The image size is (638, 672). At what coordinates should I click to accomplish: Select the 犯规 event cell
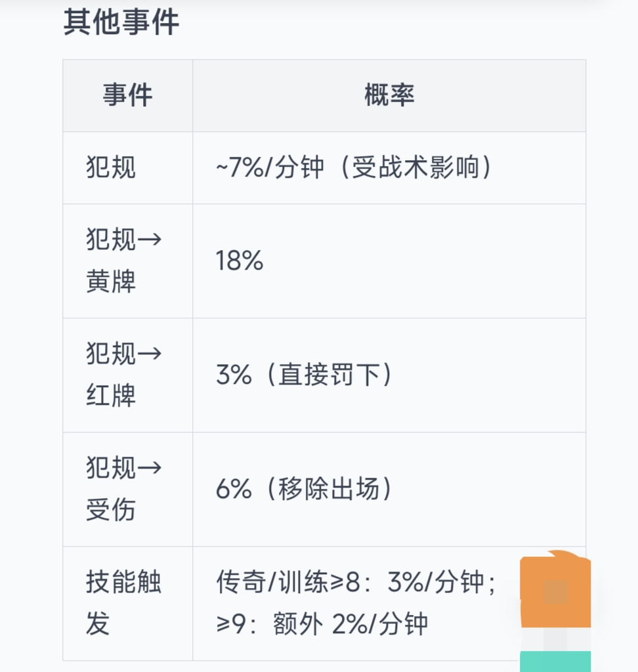coord(128,167)
